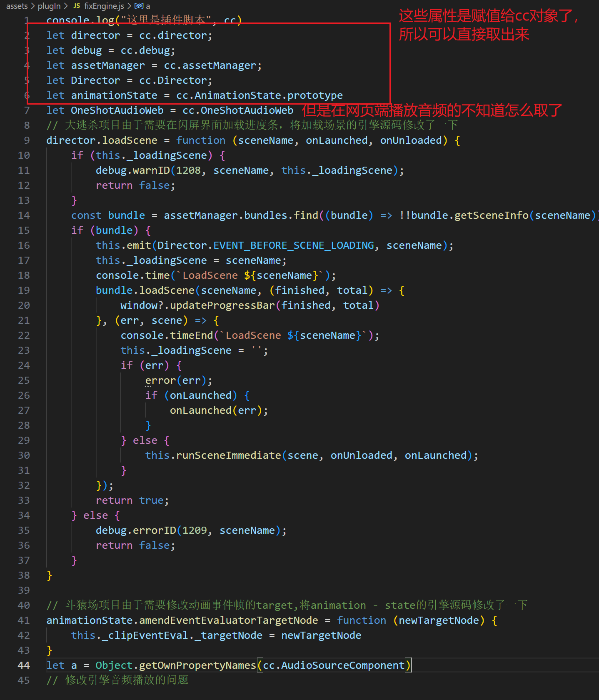The image size is (599, 700).
Task: Click line number 14 in the gutter
Action: [x=24, y=215]
